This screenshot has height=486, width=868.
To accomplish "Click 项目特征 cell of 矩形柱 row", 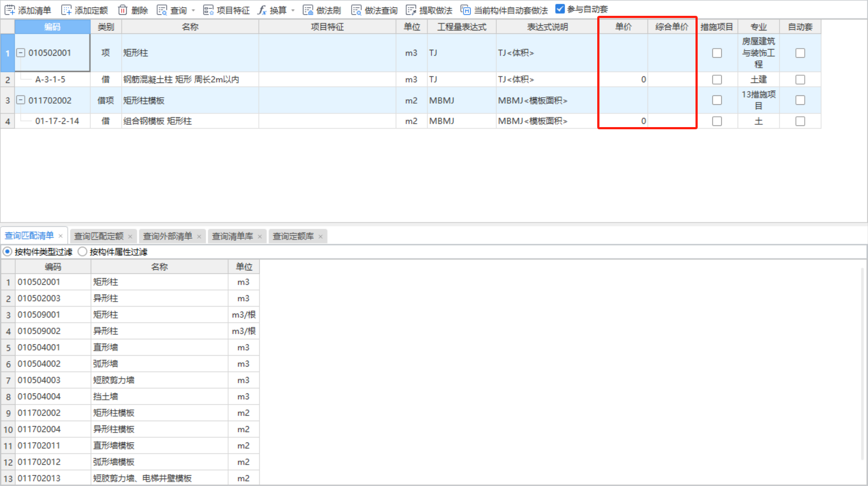I will [327, 53].
